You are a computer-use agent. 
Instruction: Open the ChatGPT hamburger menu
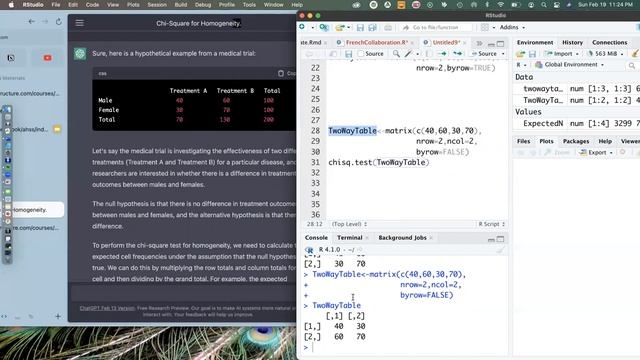pos(80,23)
